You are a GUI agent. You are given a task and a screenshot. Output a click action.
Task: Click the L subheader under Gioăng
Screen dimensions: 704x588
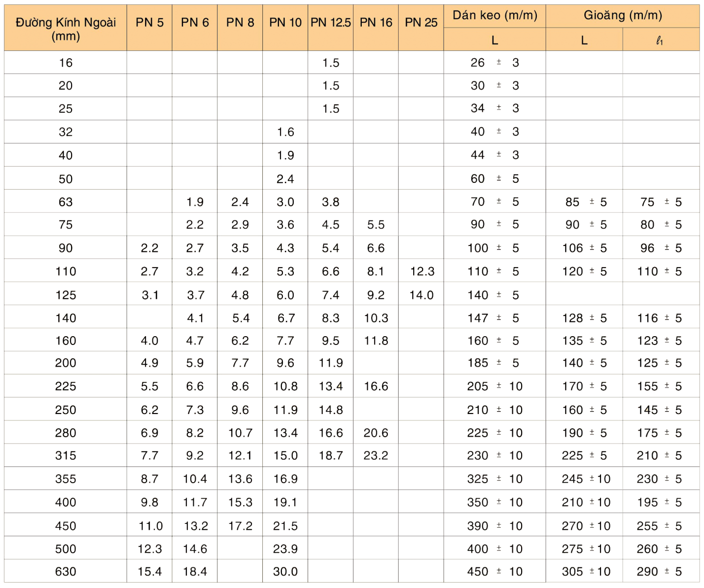(x=584, y=40)
